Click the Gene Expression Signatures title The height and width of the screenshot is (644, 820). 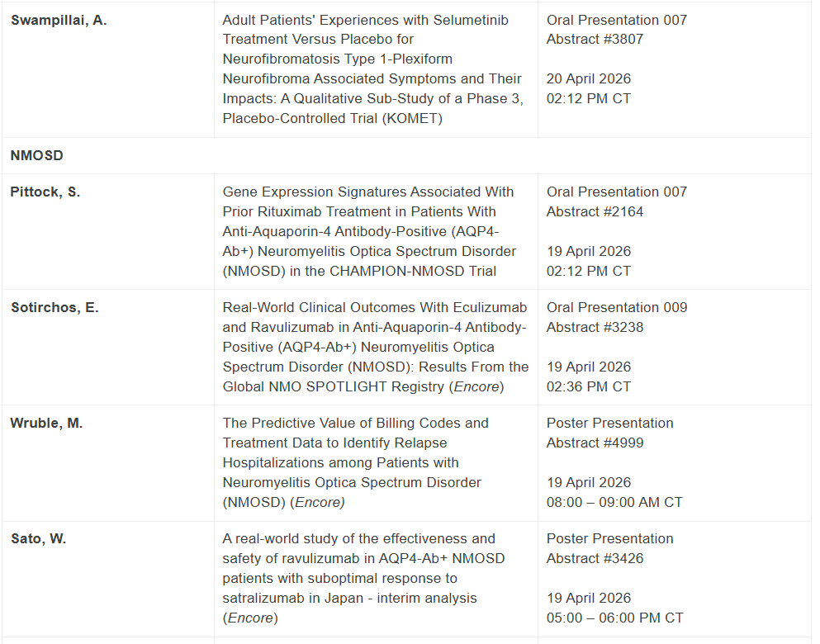(x=369, y=231)
